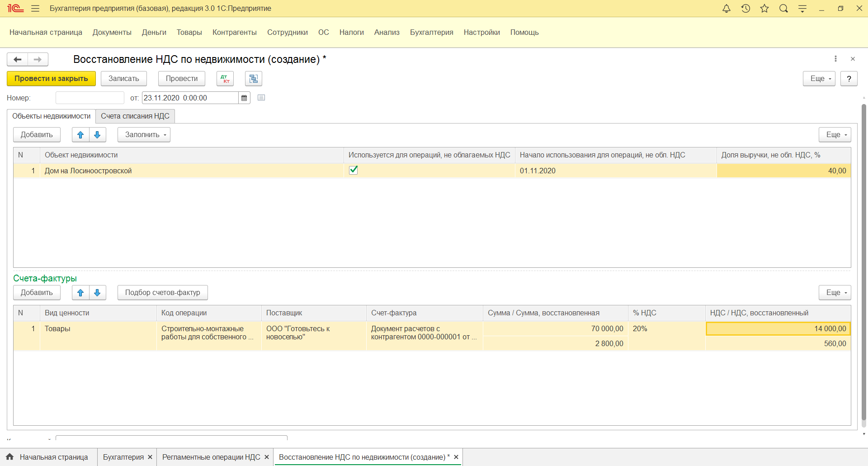Image resolution: width=868 pixels, height=466 pixels.
Task: Expand the Заполнить dropdown button
Action: click(144, 135)
